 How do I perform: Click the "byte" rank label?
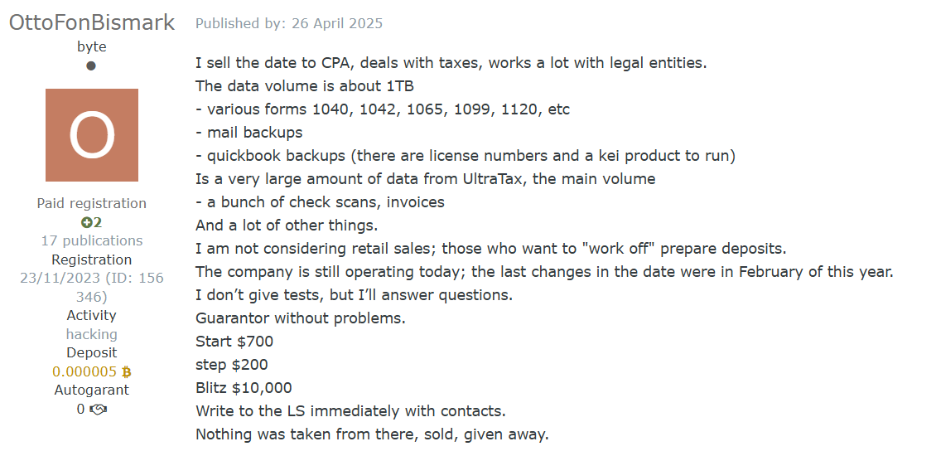[x=91, y=46]
